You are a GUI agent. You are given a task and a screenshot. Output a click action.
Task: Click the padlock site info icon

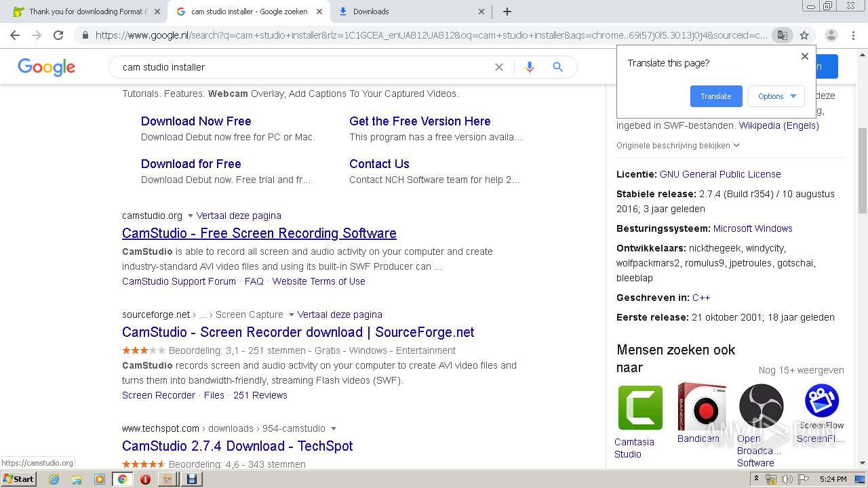point(85,35)
